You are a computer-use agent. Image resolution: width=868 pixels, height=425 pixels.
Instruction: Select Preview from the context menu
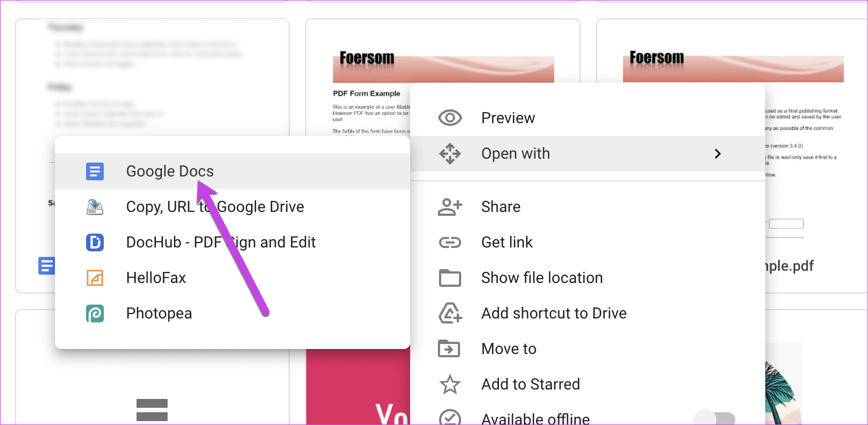click(508, 118)
